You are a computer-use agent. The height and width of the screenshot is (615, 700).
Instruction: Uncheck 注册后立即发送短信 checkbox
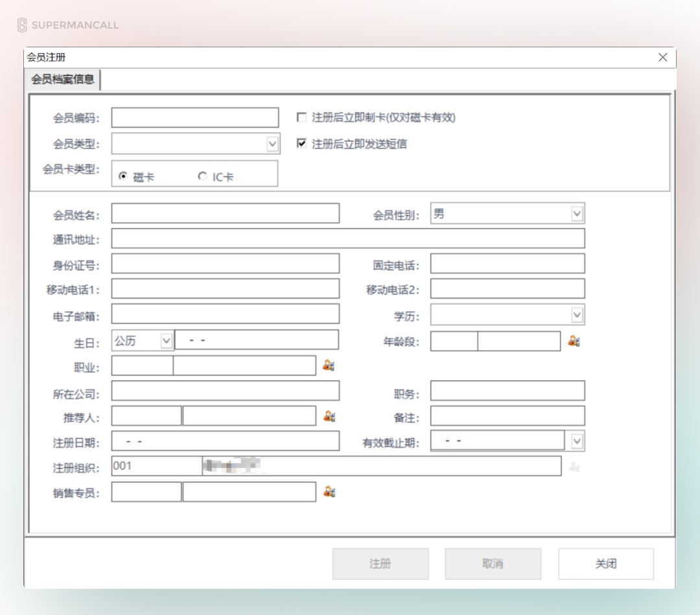(301, 143)
